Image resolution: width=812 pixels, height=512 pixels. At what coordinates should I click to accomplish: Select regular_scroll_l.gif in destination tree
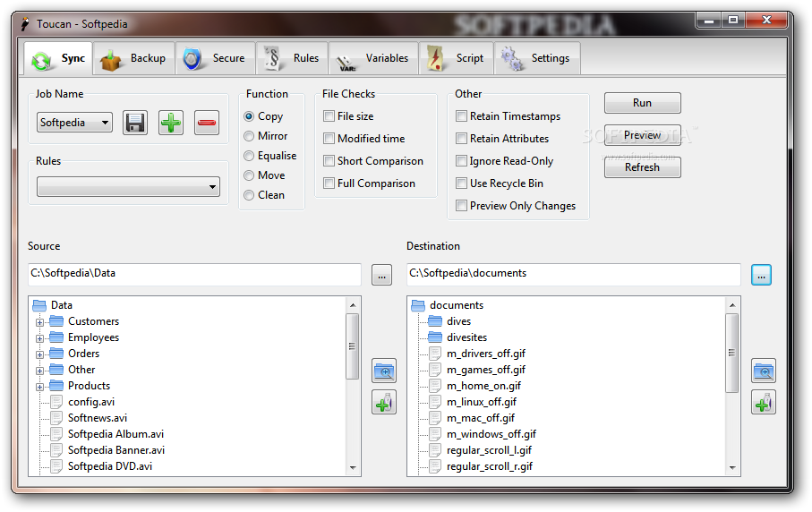pos(490,450)
